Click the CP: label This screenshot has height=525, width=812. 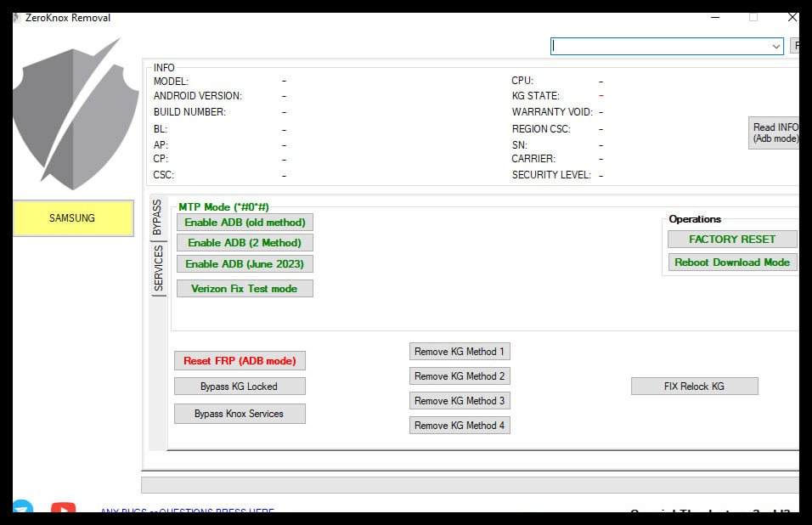pos(161,158)
